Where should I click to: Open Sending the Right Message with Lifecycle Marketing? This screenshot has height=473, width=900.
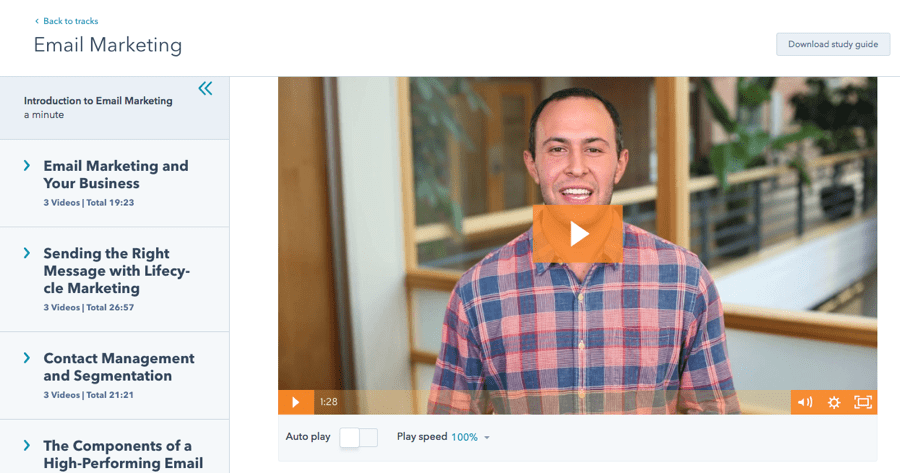tap(117, 270)
